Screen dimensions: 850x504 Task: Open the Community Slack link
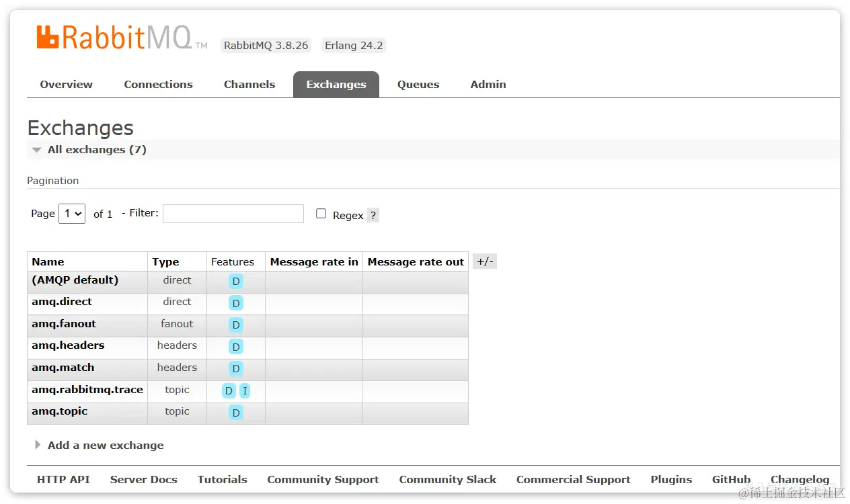tap(448, 479)
